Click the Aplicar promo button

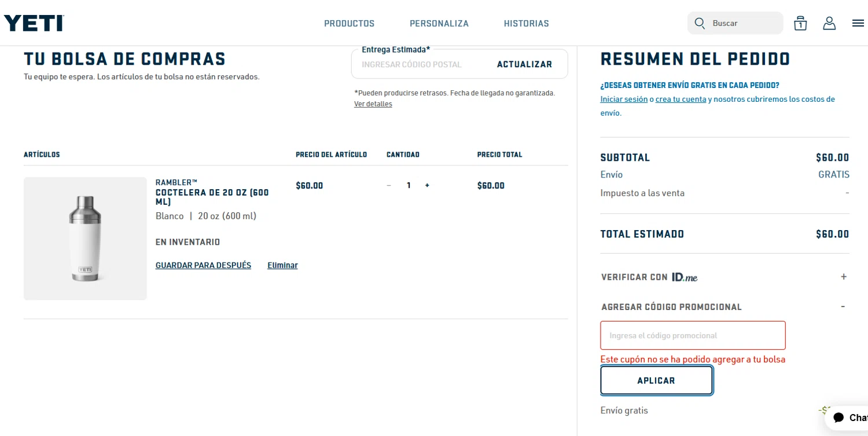[656, 380]
